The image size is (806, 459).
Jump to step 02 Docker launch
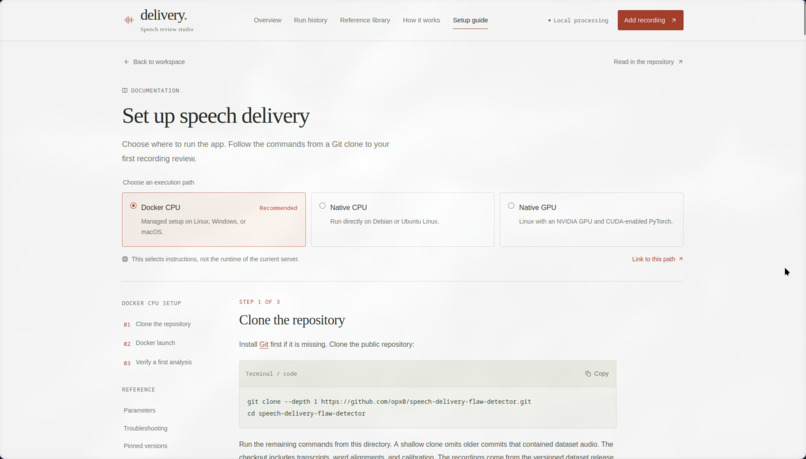pos(150,343)
